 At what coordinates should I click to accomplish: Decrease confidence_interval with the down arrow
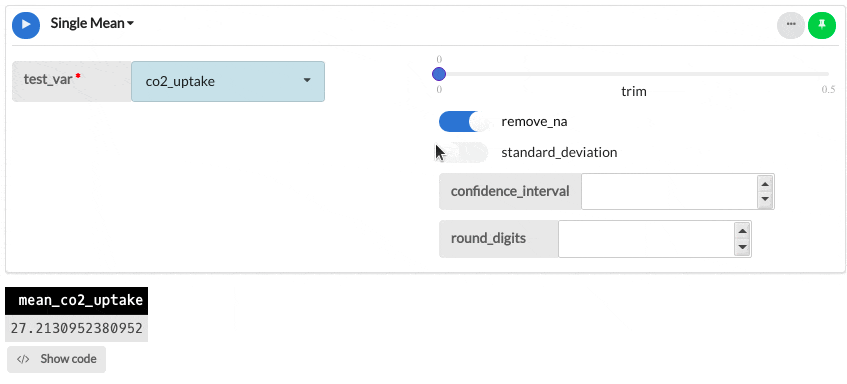(764, 199)
